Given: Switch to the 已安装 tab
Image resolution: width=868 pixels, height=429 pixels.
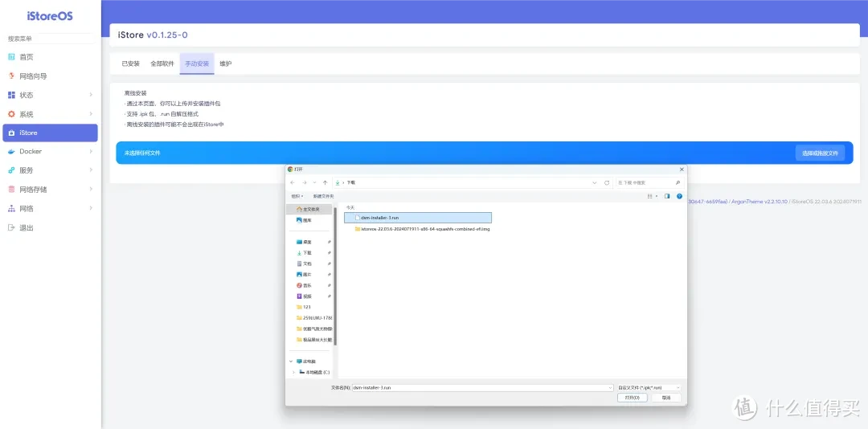Looking at the screenshot, I should (x=131, y=63).
